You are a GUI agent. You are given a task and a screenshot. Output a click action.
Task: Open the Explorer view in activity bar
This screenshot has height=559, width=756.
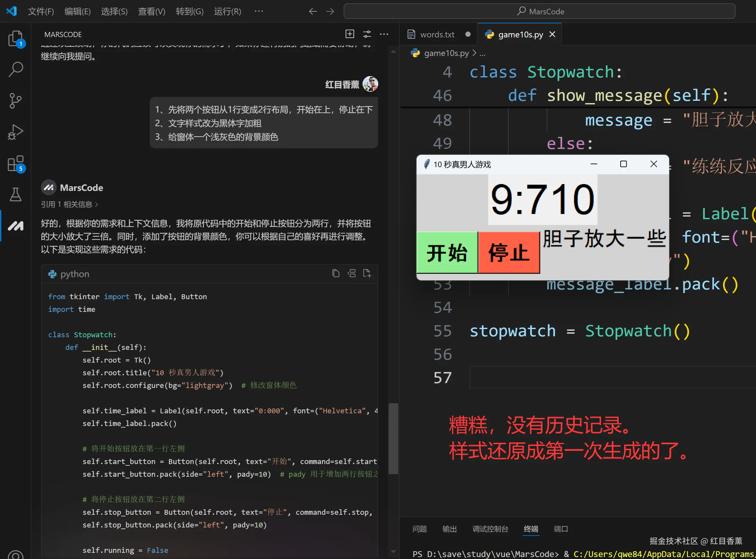[15, 39]
